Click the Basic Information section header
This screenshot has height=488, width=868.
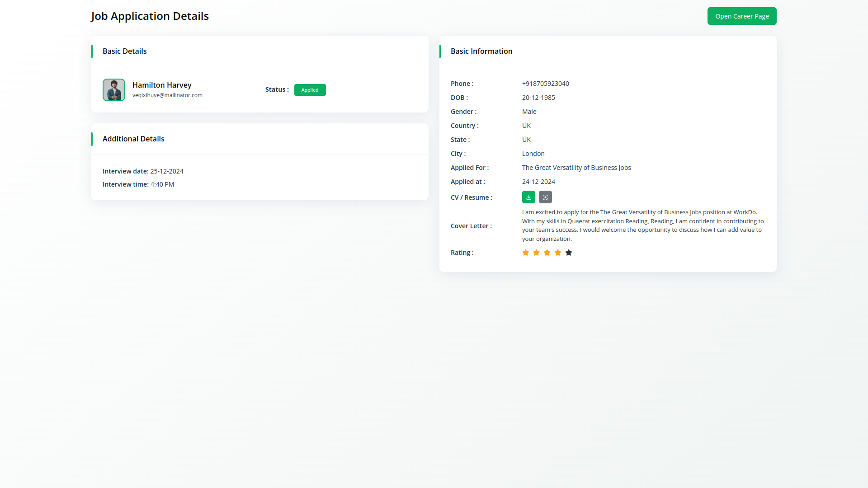click(481, 51)
